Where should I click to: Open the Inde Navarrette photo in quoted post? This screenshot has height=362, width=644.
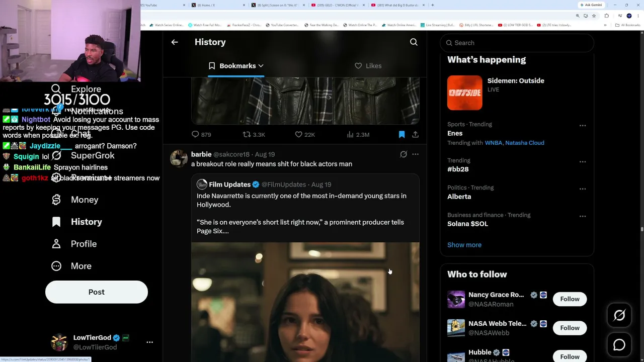point(305,302)
